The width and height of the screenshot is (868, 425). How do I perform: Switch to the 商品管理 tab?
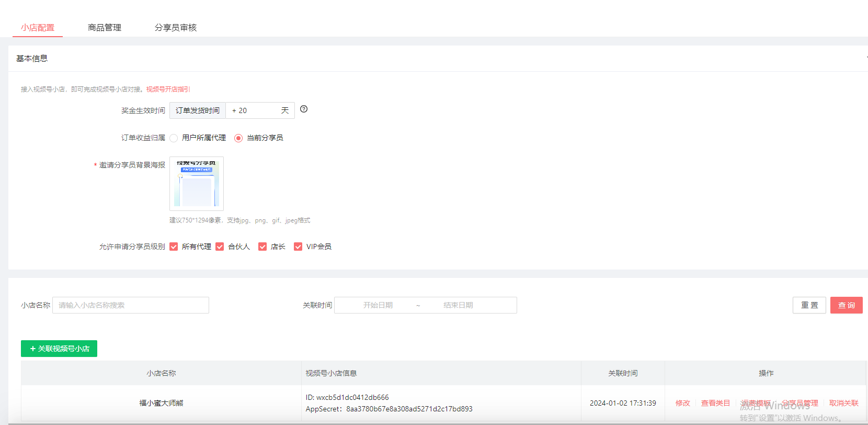pyautogui.click(x=105, y=28)
